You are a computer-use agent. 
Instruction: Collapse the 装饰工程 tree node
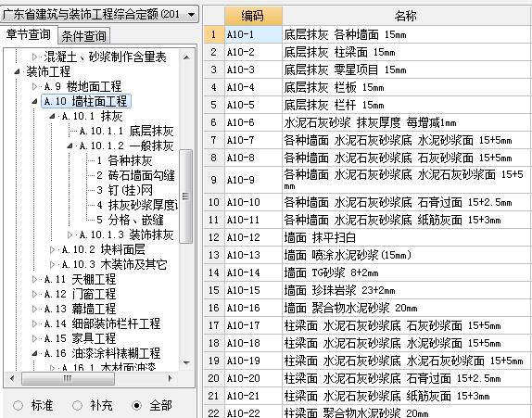(x=17, y=72)
